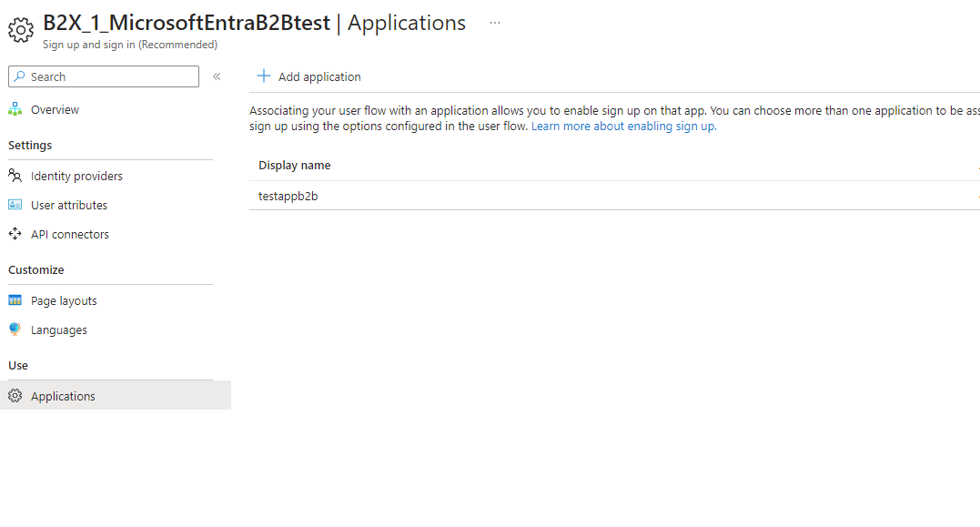
Task: Open Identity providers settings
Action: [76, 176]
